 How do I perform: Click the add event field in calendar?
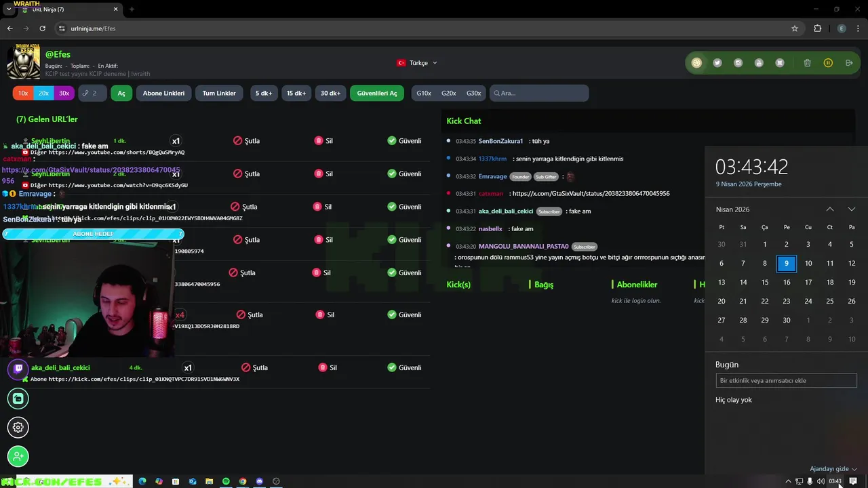(786, 381)
